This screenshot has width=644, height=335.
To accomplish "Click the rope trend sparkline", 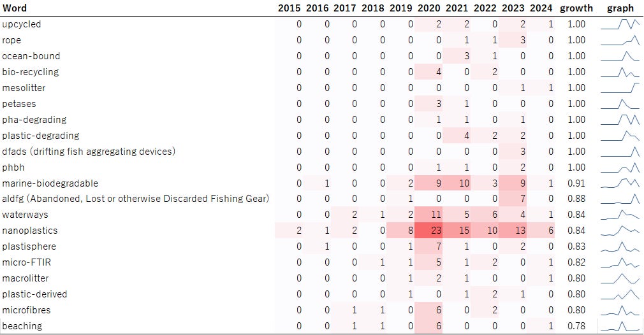I will click(620, 40).
